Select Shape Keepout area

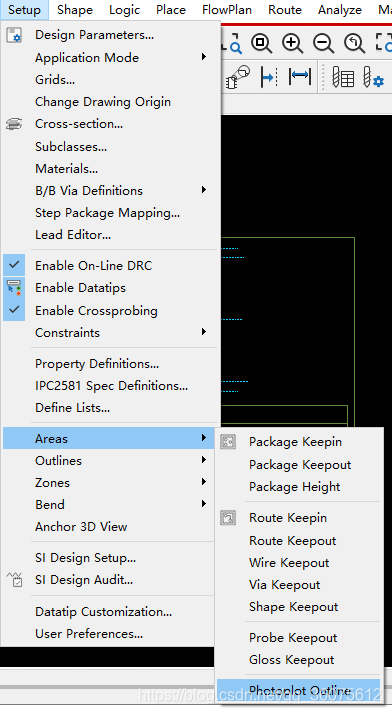(299, 607)
